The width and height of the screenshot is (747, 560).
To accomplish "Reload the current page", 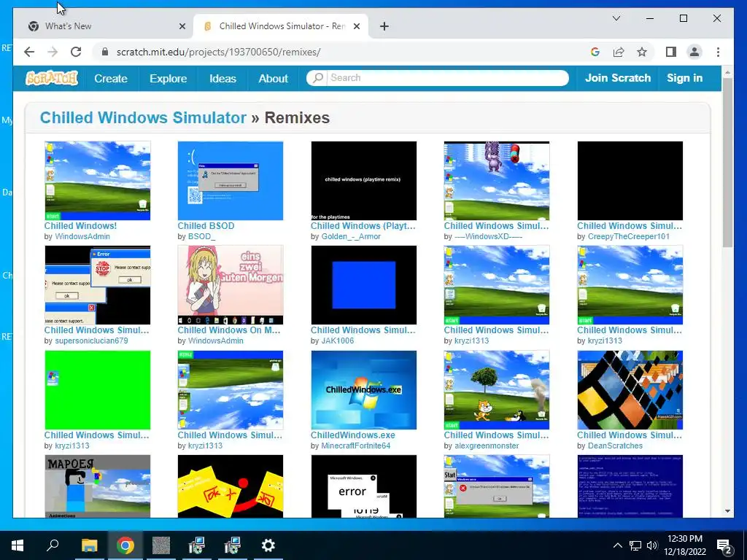I will 76,52.
